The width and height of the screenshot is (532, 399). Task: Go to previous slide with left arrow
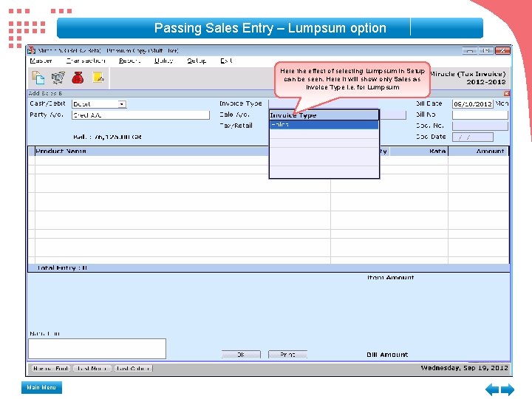tap(491, 389)
